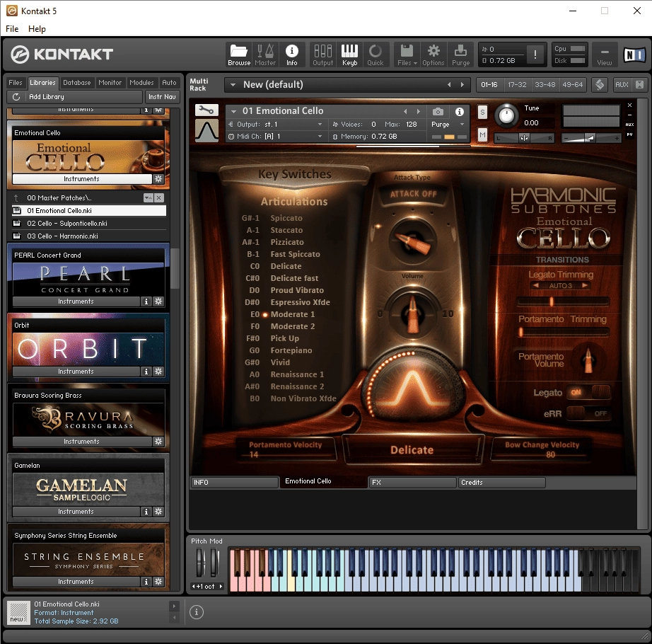Toggle the Legato ON switch
Screen dimensions: 652x644
(589, 392)
